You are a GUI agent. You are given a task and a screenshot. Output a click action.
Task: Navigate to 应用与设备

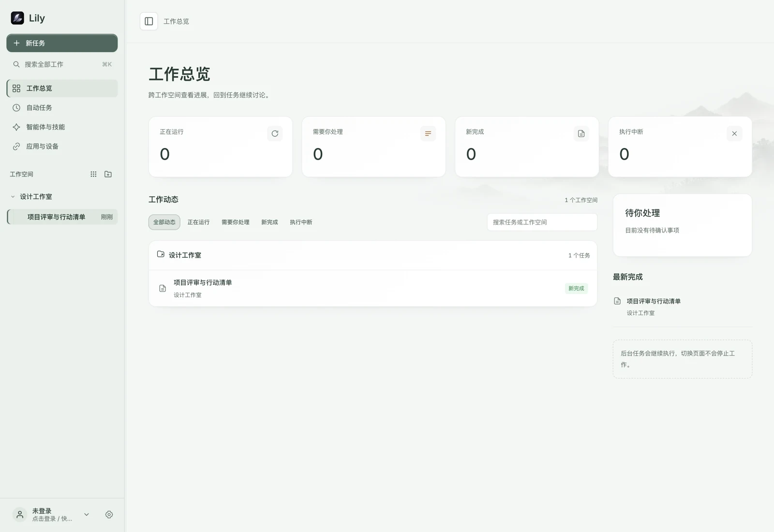coord(62,147)
